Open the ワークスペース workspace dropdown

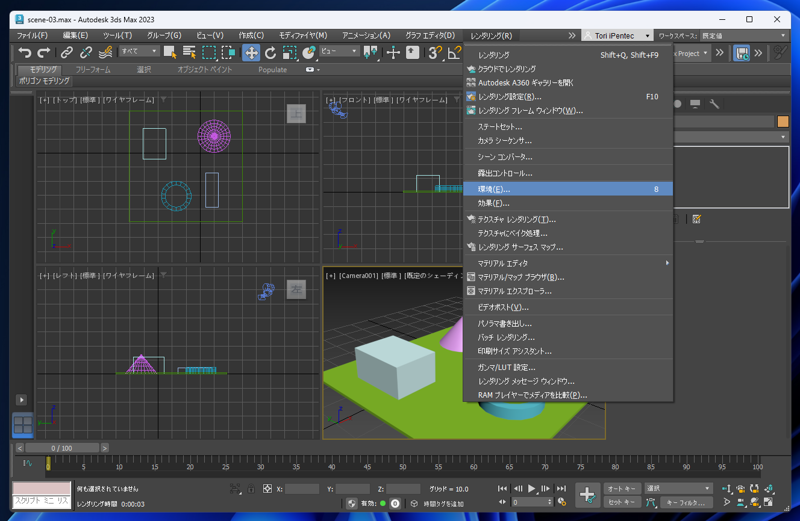point(743,36)
